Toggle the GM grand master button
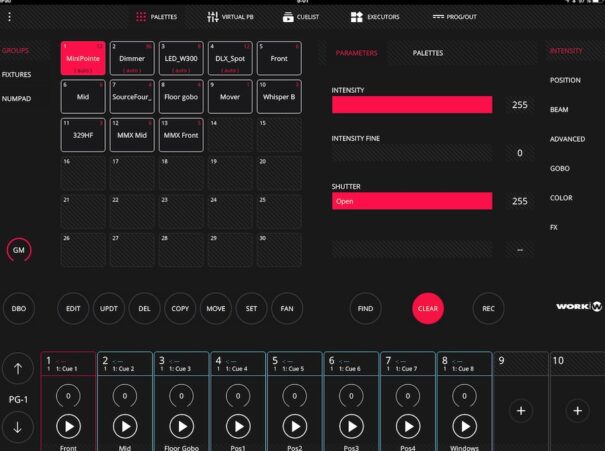 [19, 250]
